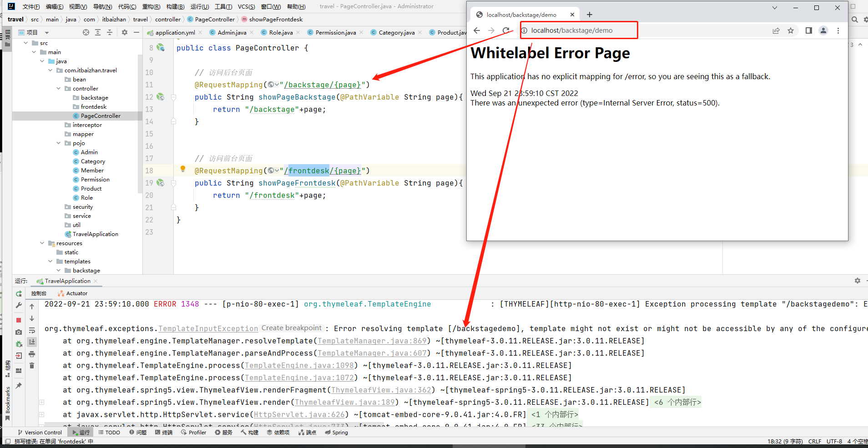
Task: Open the 重构(R) menu
Action: coord(151,6)
